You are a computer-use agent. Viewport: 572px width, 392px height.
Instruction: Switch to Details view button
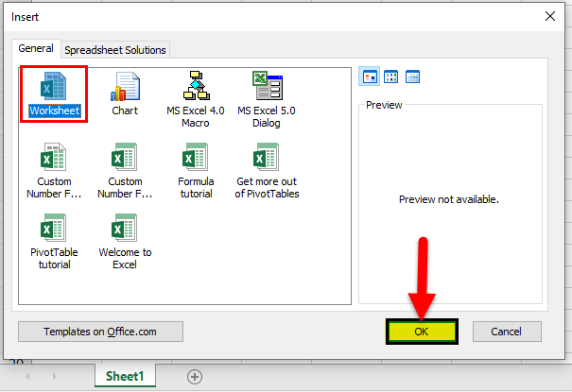point(412,77)
